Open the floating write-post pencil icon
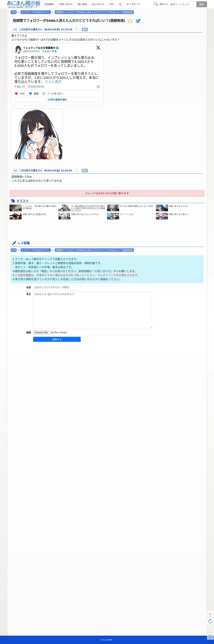 [210, 628]
